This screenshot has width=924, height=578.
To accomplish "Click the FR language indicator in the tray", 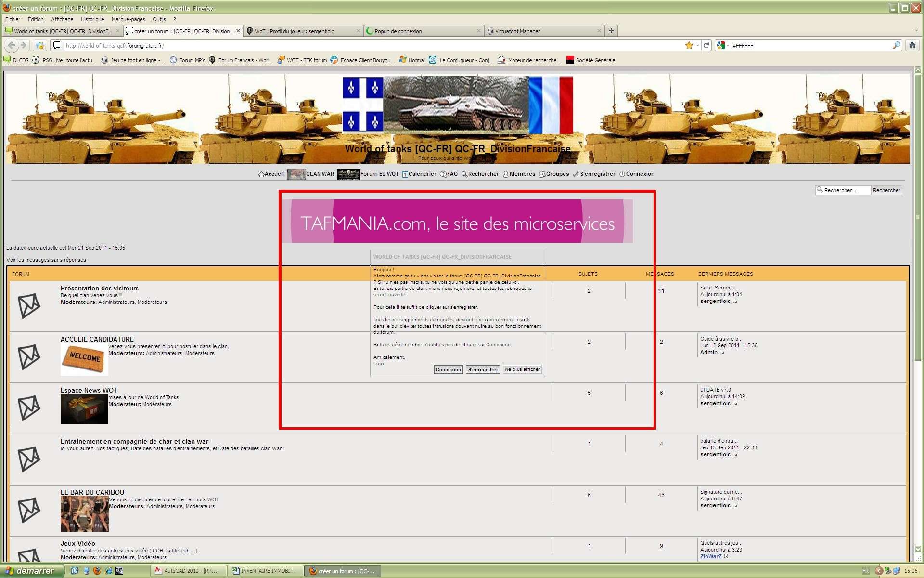I will 865,571.
